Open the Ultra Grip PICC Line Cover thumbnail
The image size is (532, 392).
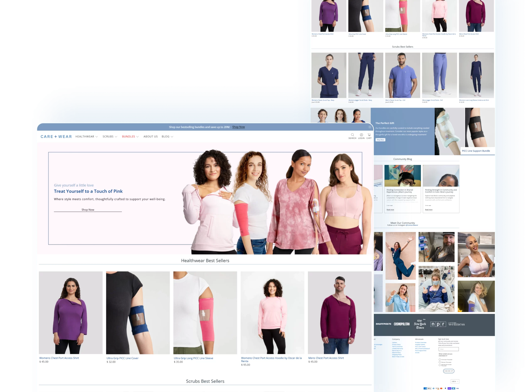click(x=138, y=313)
